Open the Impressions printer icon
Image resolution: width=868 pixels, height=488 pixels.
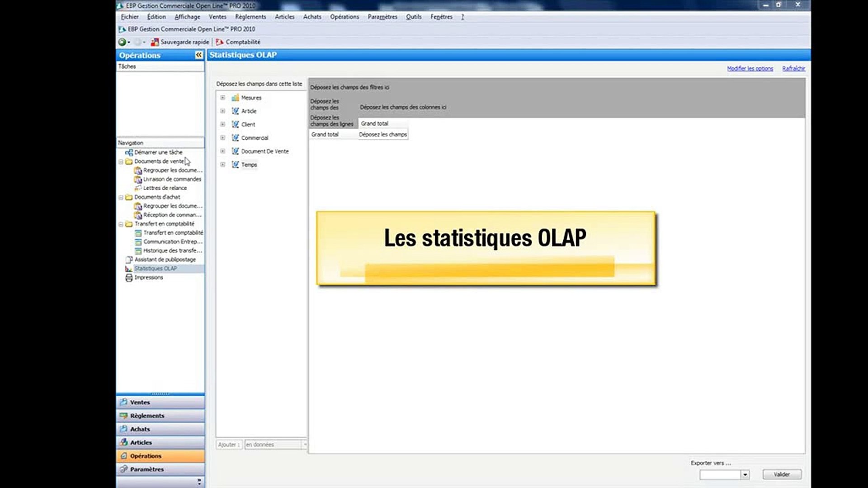point(128,277)
